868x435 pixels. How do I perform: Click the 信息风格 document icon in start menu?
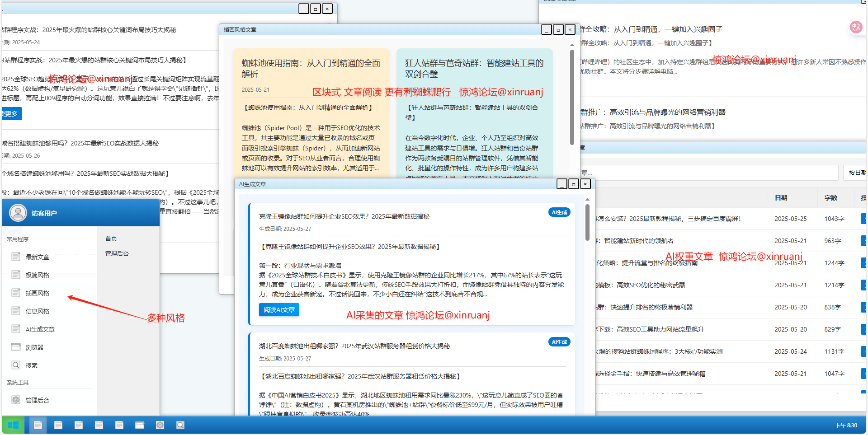pos(16,311)
